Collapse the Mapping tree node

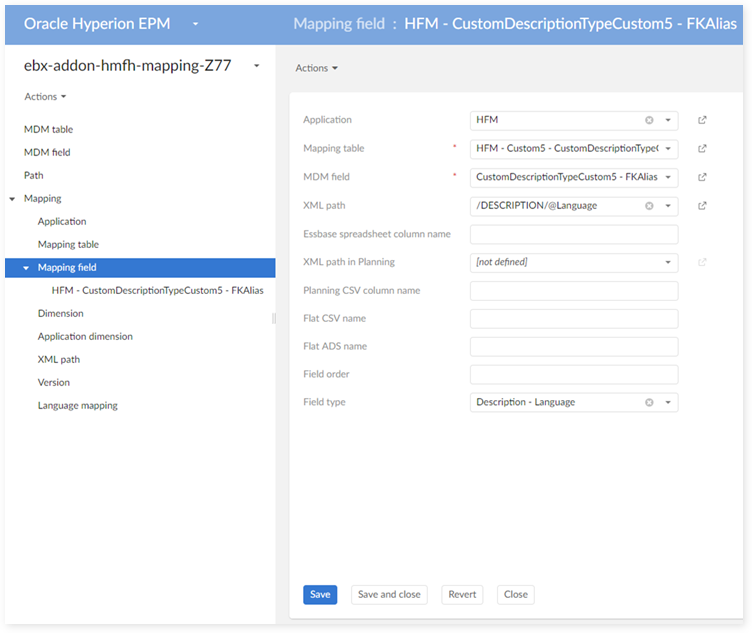point(11,199)
